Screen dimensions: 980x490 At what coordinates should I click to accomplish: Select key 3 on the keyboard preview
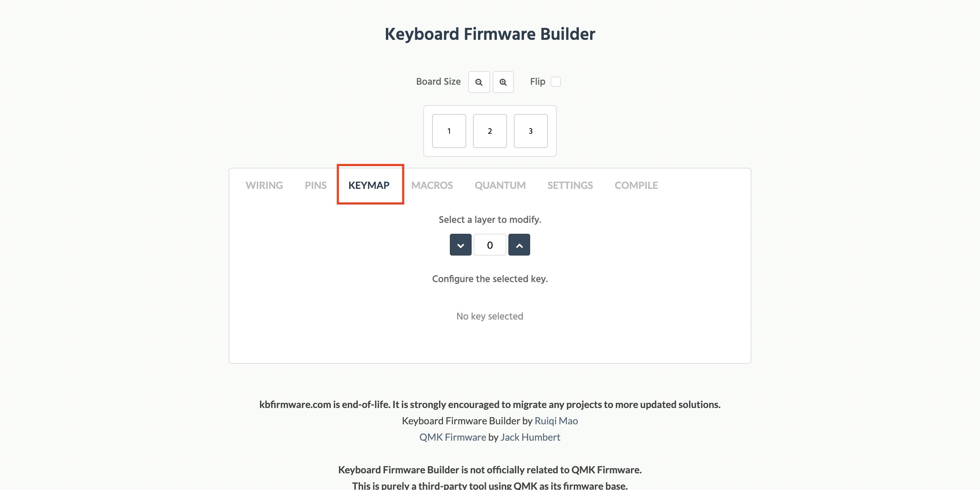click(x=531, y=131)
